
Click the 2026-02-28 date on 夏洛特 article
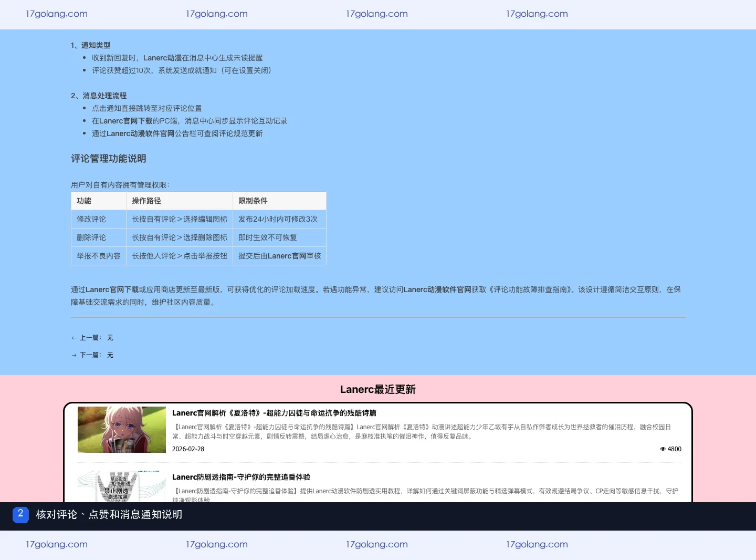click(188, 449)
